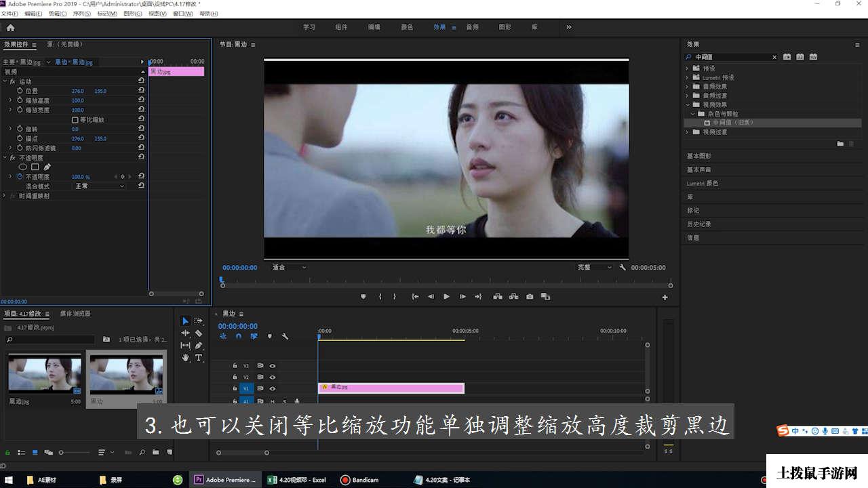The image size is (868, 488).
Task: Step back one frame
Action: 430,297
